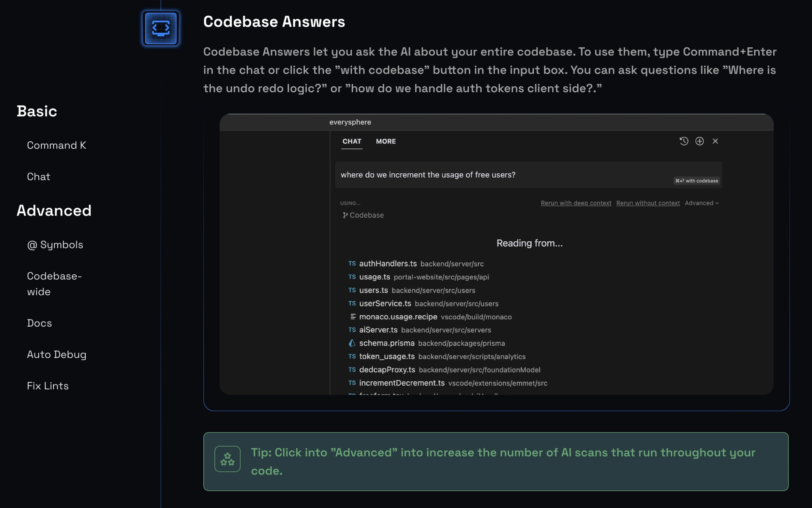Close the chat panel with X

715,141
